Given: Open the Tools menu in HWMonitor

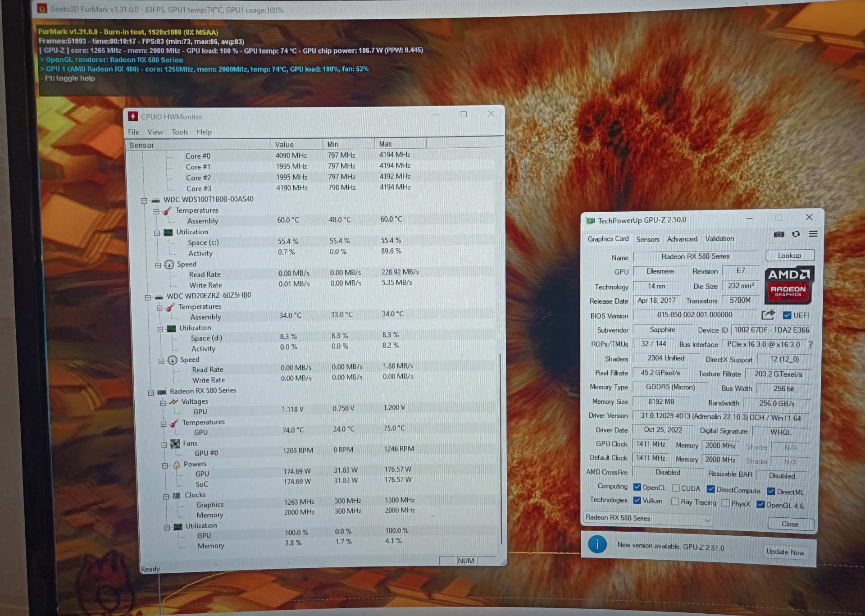Looking at the screenshot, I should click(180, 132).
